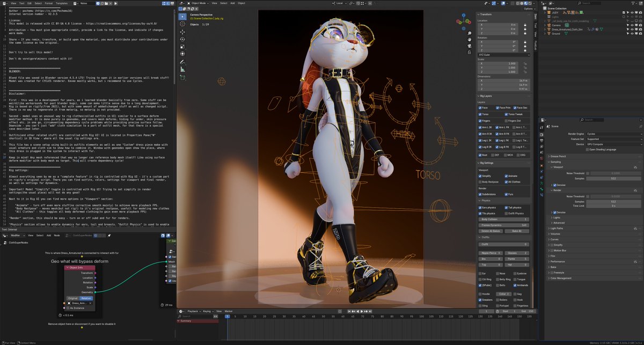Open the Add menu in 3D viewport header

coord(232,3)
